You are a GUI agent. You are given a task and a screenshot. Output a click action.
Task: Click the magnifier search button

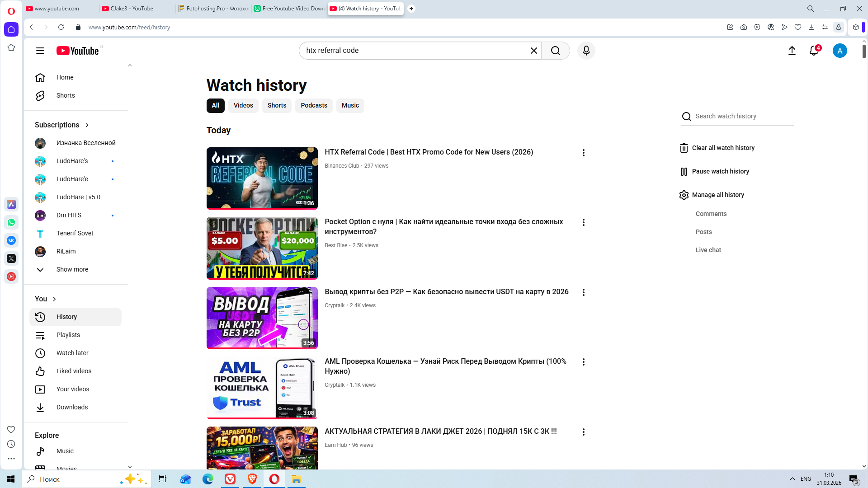(556, 51)
